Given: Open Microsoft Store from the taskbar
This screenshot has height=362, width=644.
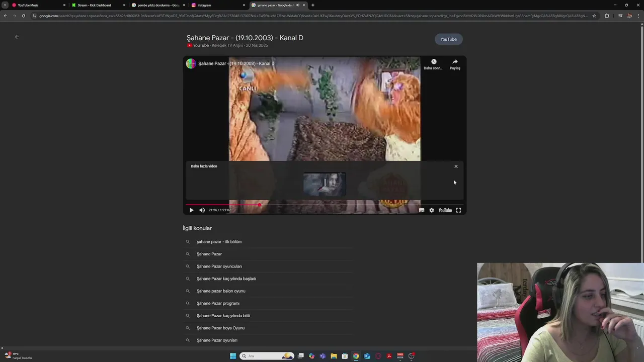Looking at the screenshot, I should [345, 356].
